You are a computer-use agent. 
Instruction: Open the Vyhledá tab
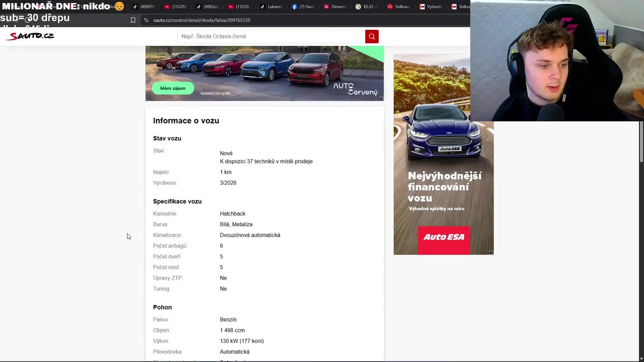[430, 7]
